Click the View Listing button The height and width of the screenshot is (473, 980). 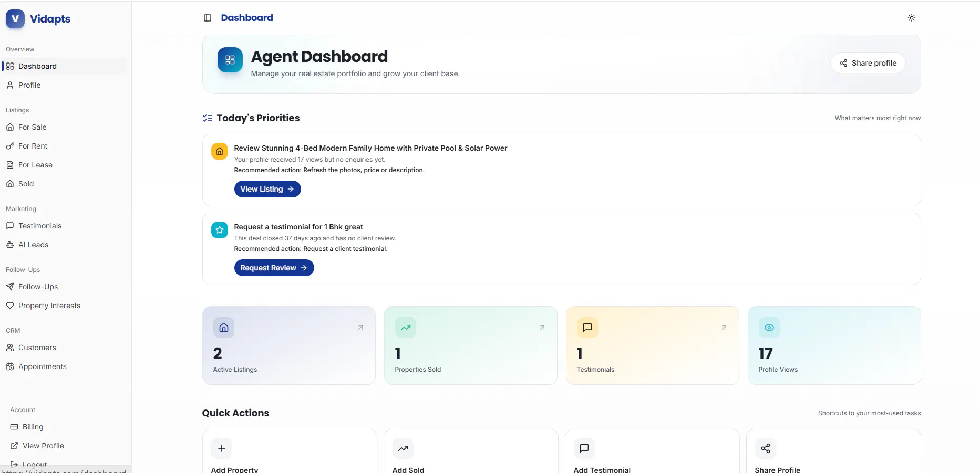267,189
